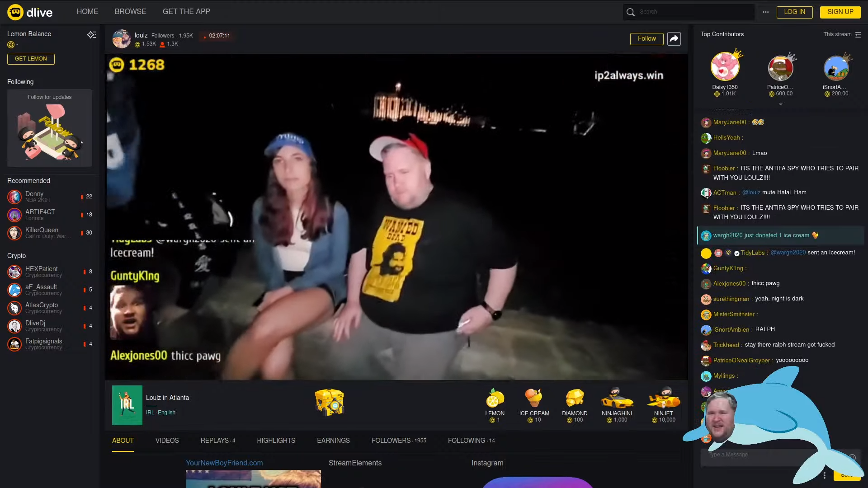Open PatriceONealGroyper username in chat
This screenshot has height=488, width=868.
[741, 361]
